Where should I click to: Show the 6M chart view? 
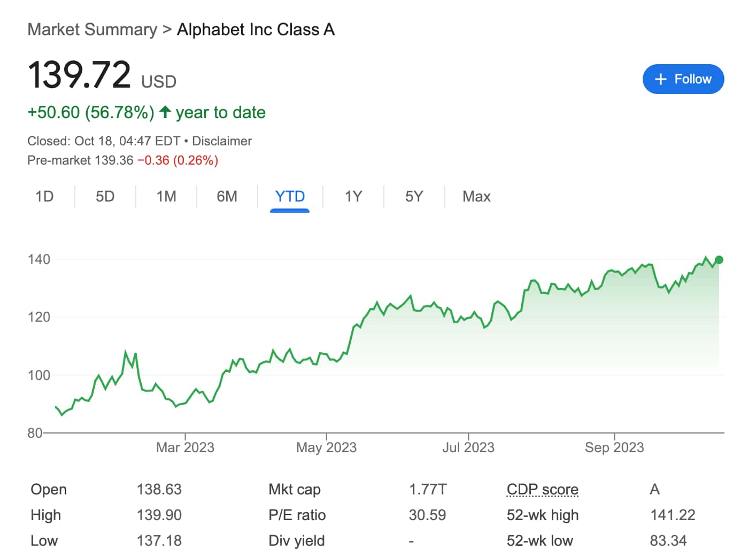point(227,197)
